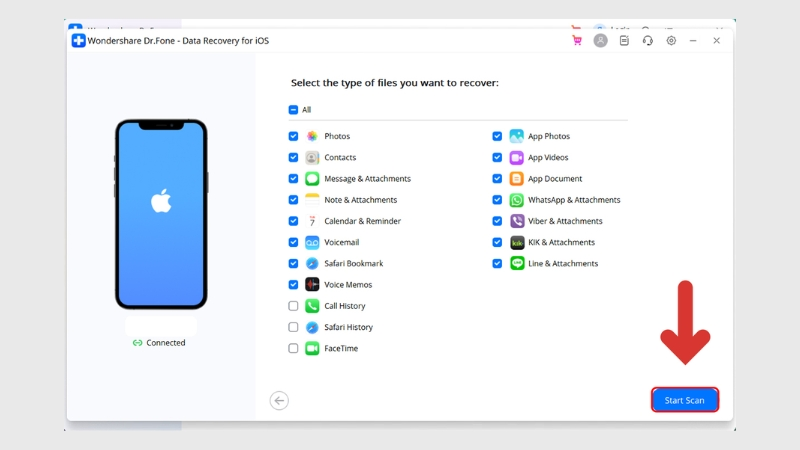
Task: Enable the Call History checkbox
Action: coord(293,306)
